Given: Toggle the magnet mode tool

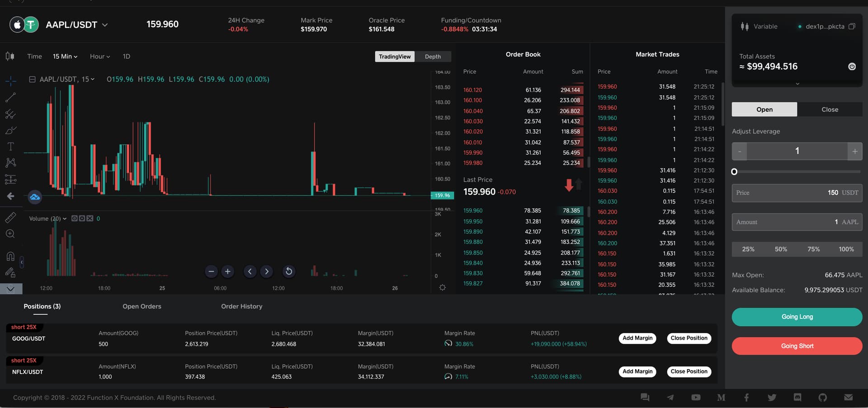Looking at the screenshot, I should pyautogui.click(x=10, y=256).
